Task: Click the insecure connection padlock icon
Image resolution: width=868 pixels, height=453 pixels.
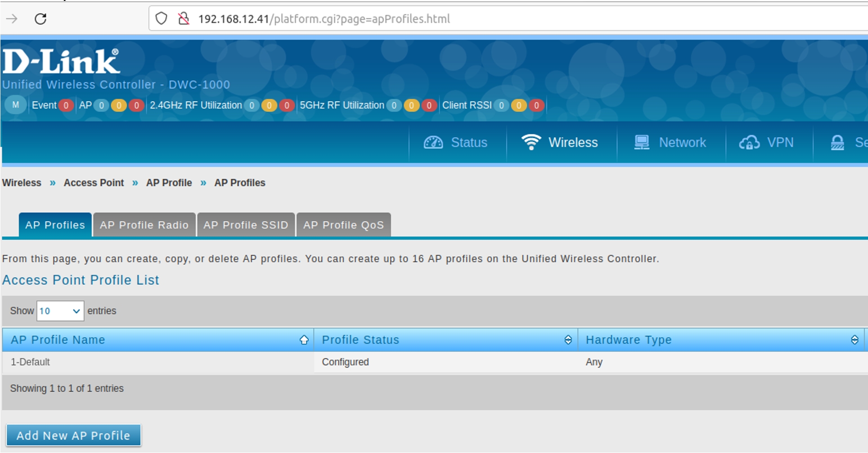Action: (183, 19)
